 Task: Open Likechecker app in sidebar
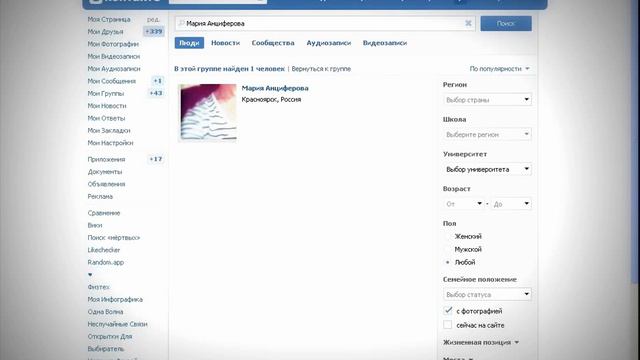coord(104,250)
